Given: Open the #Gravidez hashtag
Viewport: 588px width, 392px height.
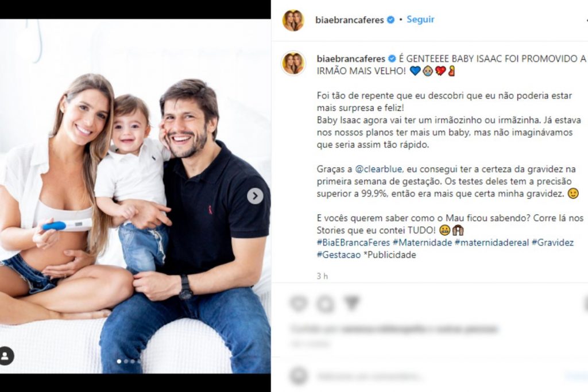Looking at the screenshot, I should (x=552, y=242).
